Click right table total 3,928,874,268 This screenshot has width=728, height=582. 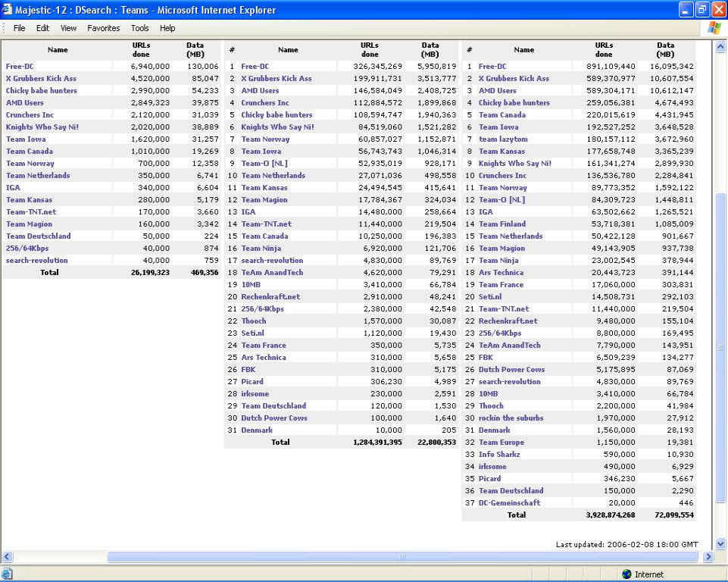click(x=611, y=515)
